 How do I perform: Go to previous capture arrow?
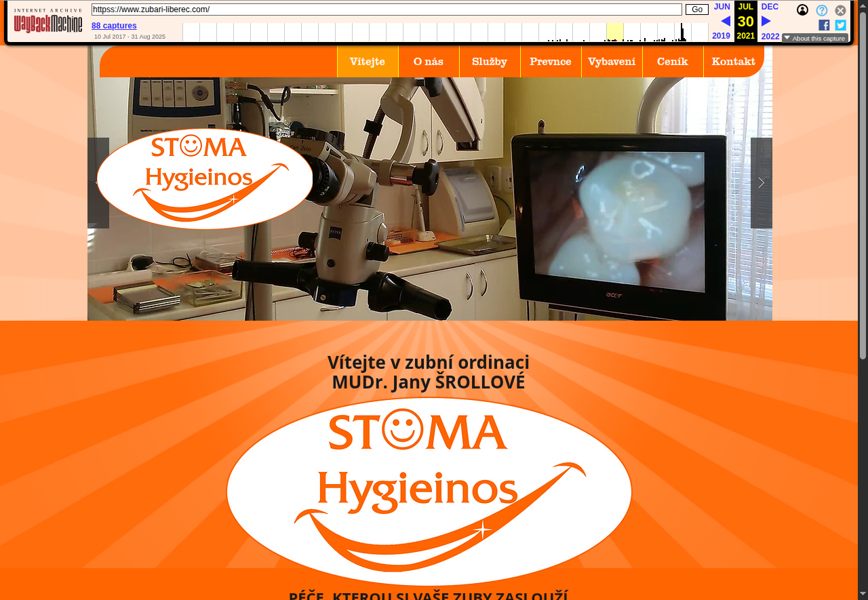point(725,21)
